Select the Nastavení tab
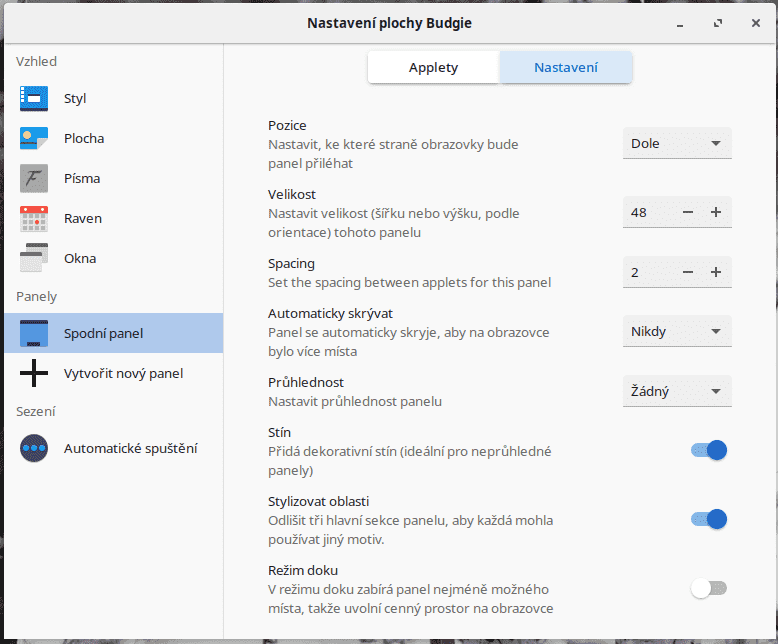Image resolution: width=778 pixels, height=644 pixels. (566, 67)
